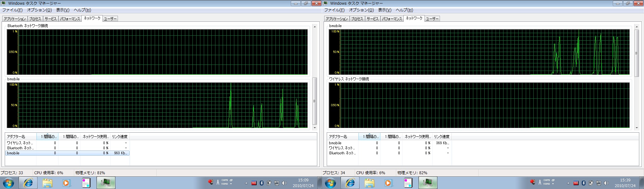Sort by ネットワーク使用 column in right Task Manager
Screen dimensions: 644x189
417,136
